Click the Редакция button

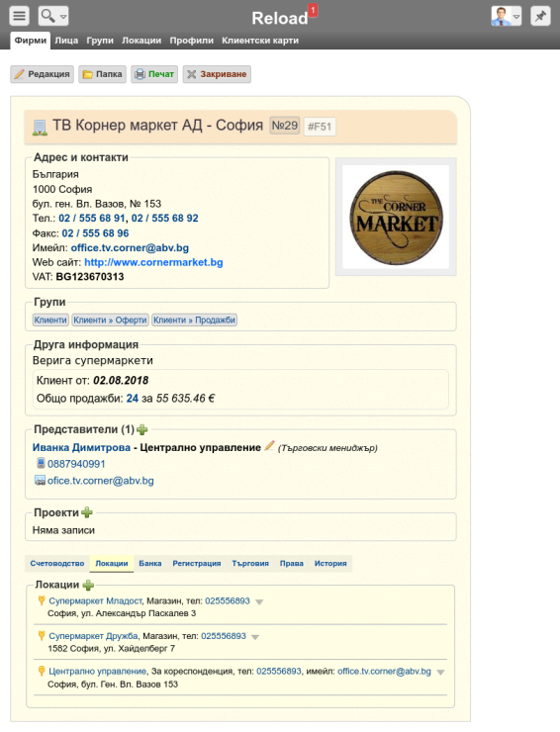42,74
